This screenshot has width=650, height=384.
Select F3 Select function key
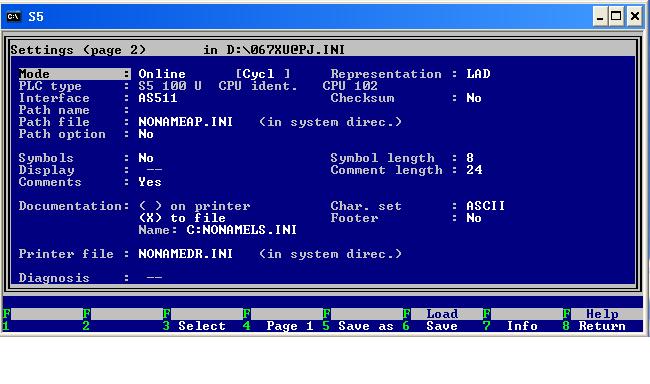(x=195, y=320)
